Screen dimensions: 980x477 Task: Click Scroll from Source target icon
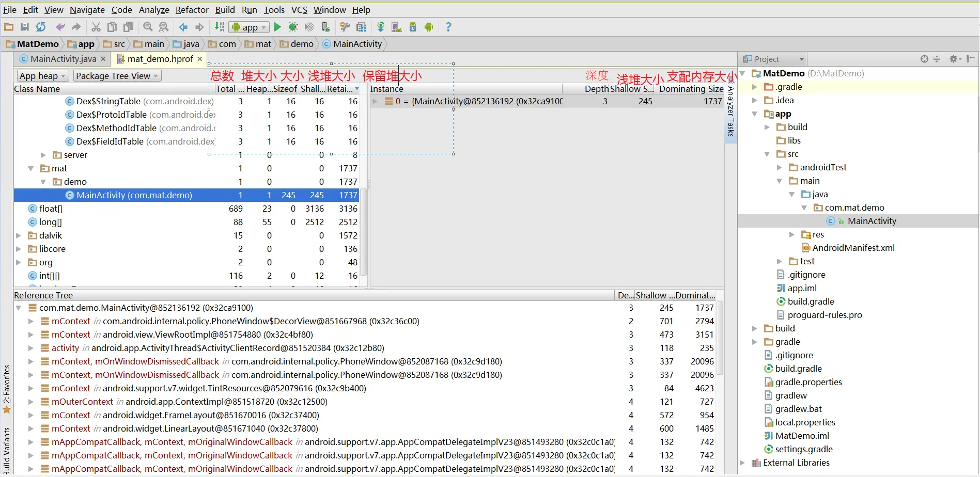[x=924, y=59]
